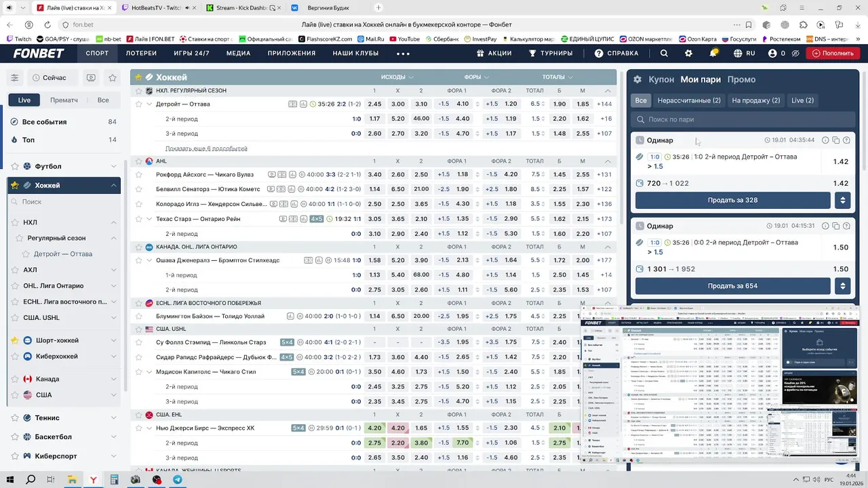Favorite the Футбол sport star
Screen dimensions: 868x488
[14, 166]
